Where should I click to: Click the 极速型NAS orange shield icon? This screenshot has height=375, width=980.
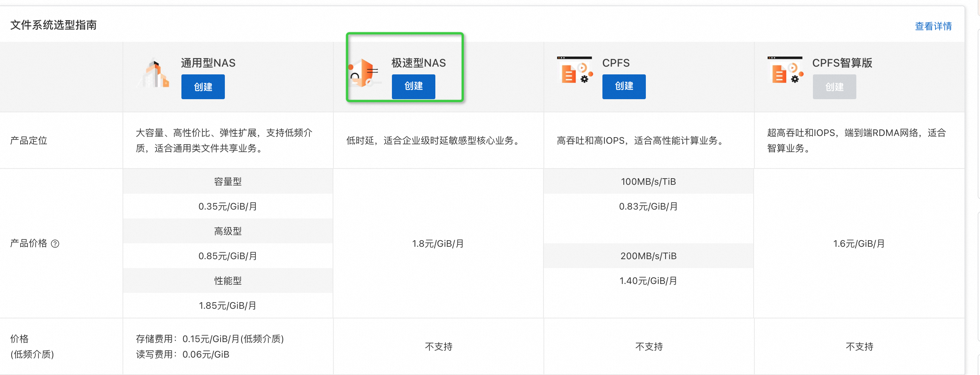pyautogui.click(x=364, y=73)
